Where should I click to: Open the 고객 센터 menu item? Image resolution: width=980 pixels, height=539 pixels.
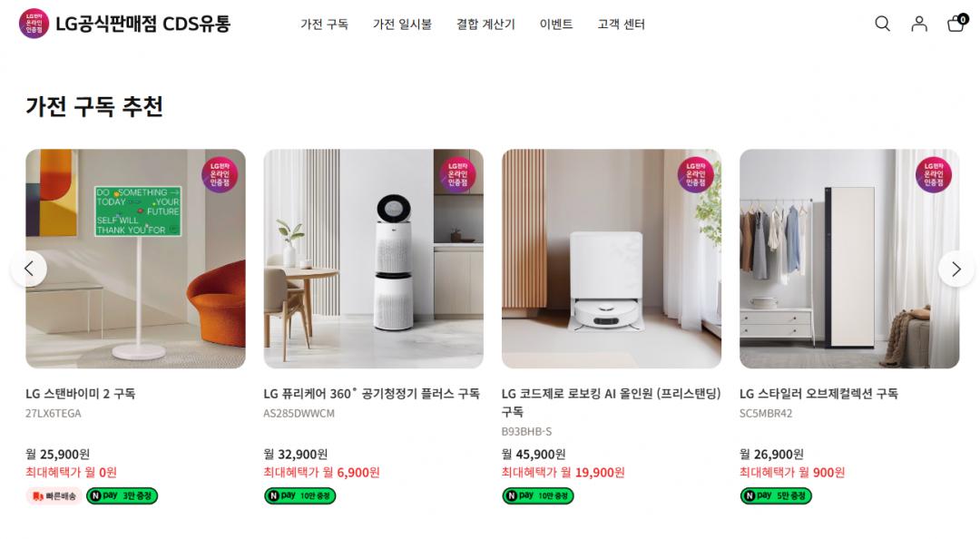coord(621,24)
